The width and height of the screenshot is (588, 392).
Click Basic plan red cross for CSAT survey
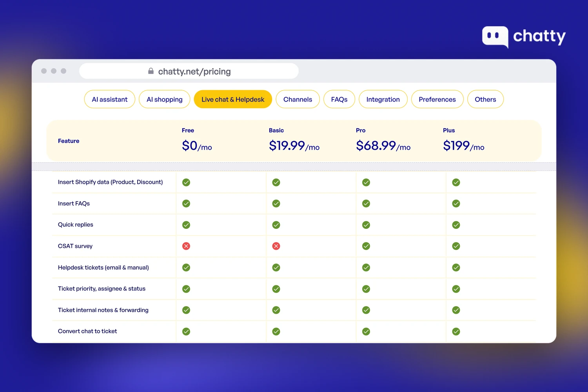click(276, 246)
